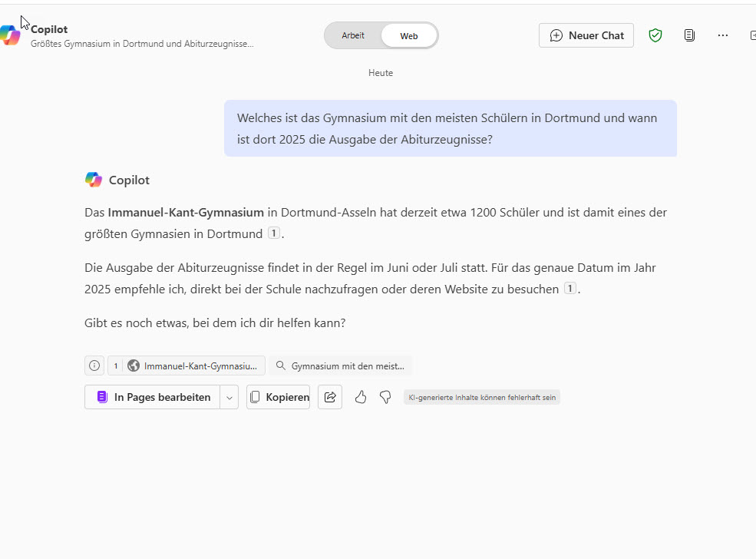
Task: Switch to the Arbeit mode
Action: point(353,35)
